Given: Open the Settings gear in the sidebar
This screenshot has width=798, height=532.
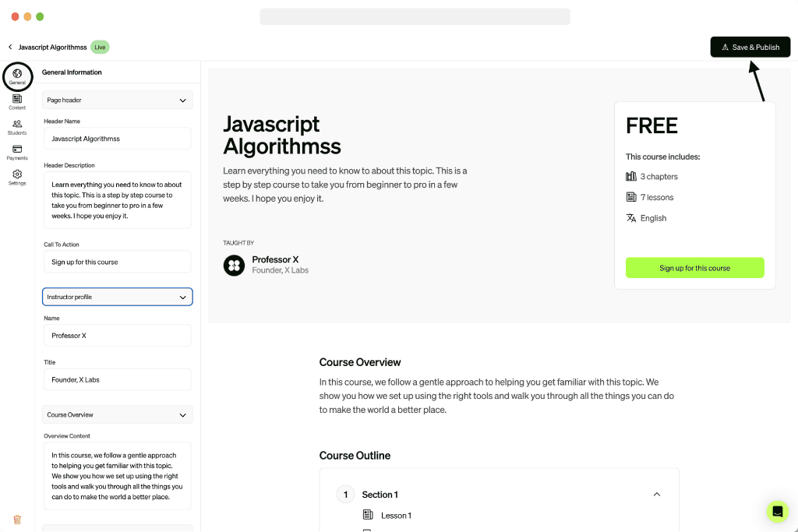Looking at the screenshot, I should pos(17,177).
